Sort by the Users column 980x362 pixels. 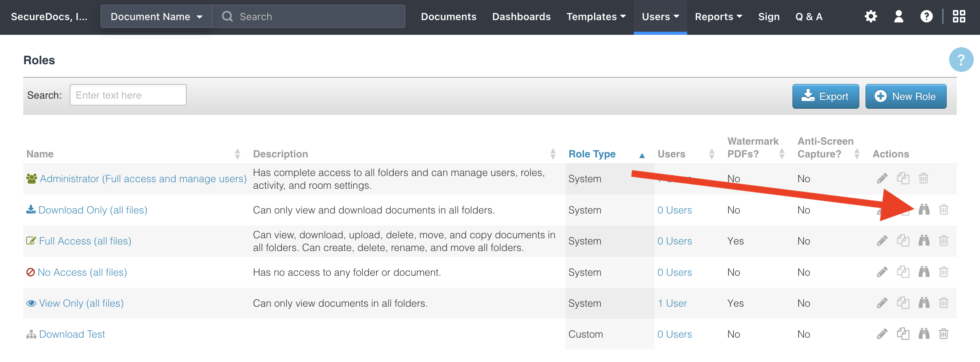(686, 154)
